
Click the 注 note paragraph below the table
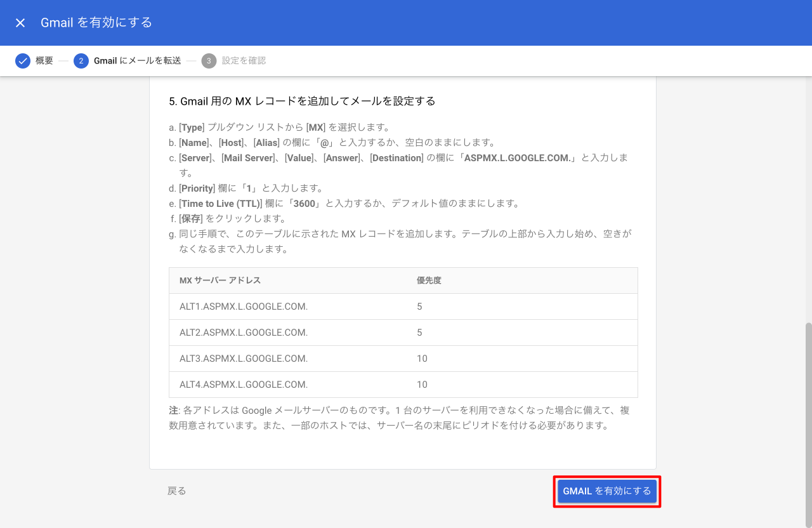click(400, 418)
